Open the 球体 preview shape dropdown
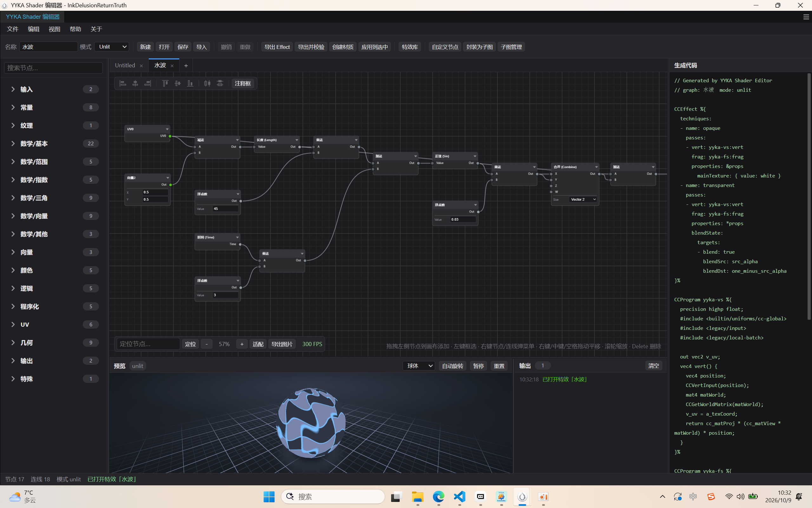The height and width of the screenshot is (508, 812). [x=419, y=366]
